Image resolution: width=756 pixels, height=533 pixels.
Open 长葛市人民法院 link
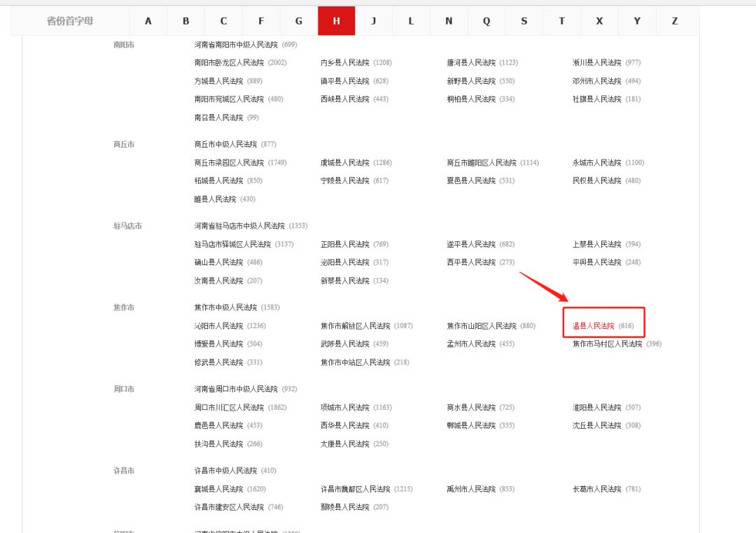[x=597, y=489]
